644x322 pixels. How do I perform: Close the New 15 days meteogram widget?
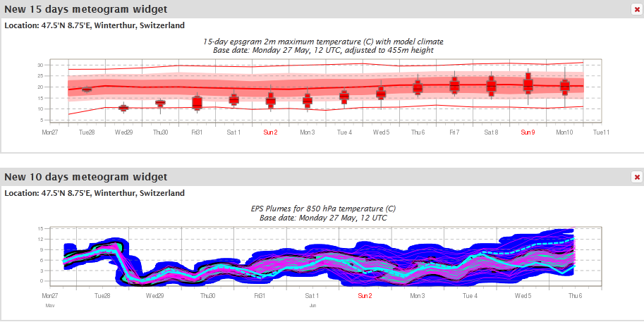[x=637, y=9]
